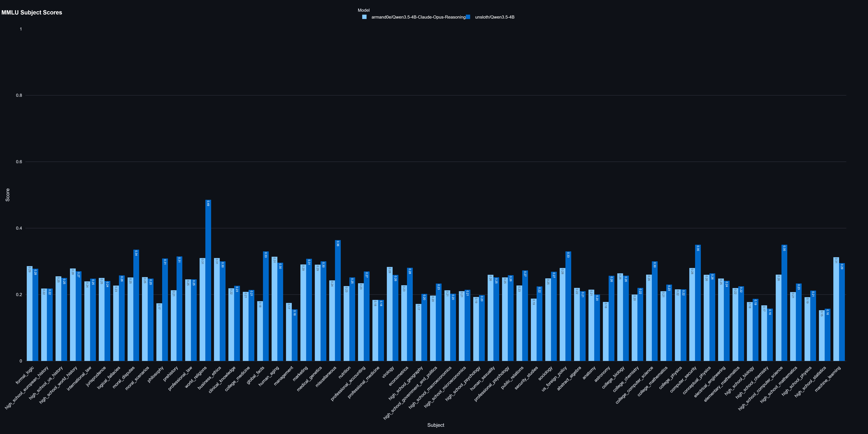Click the 0.8 y-axis tick label
Screen dimensions: 868x434
pyautogui.click(x=19, y=95)
